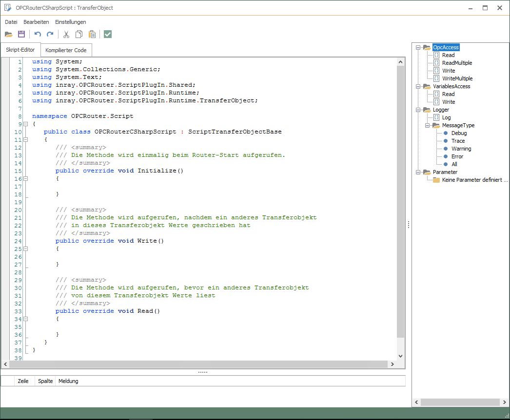Open the Einstellungen menu

coord(71,22)
